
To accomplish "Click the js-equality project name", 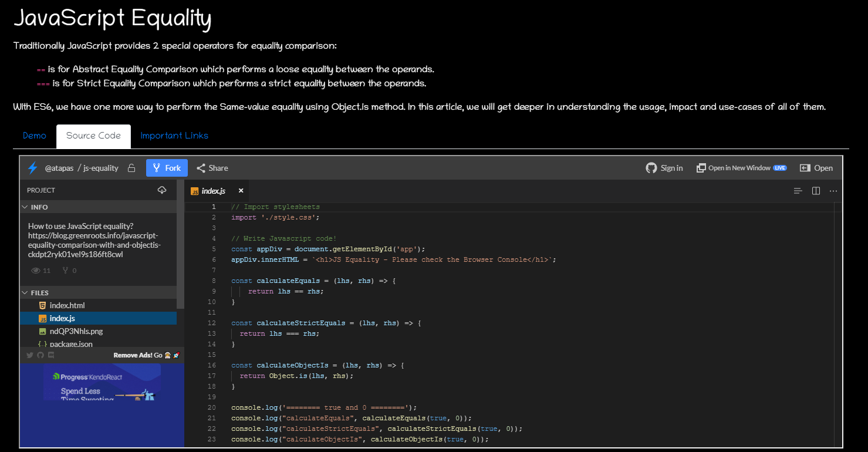I will (101, 168).
